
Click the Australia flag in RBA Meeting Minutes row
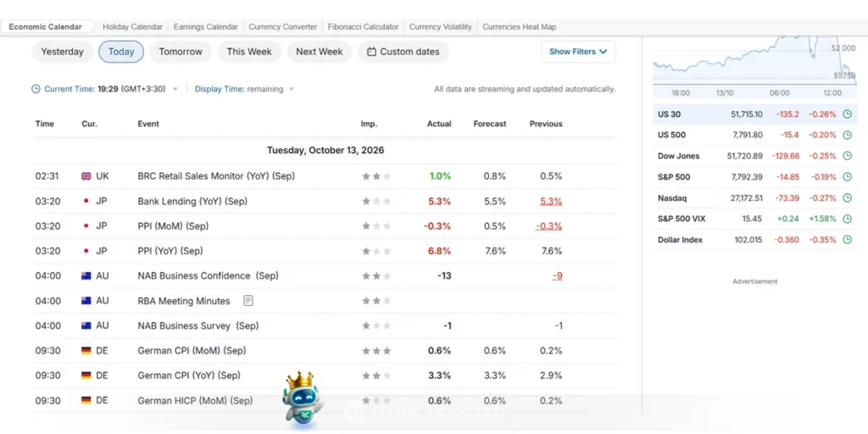click(x=86, y=301)
